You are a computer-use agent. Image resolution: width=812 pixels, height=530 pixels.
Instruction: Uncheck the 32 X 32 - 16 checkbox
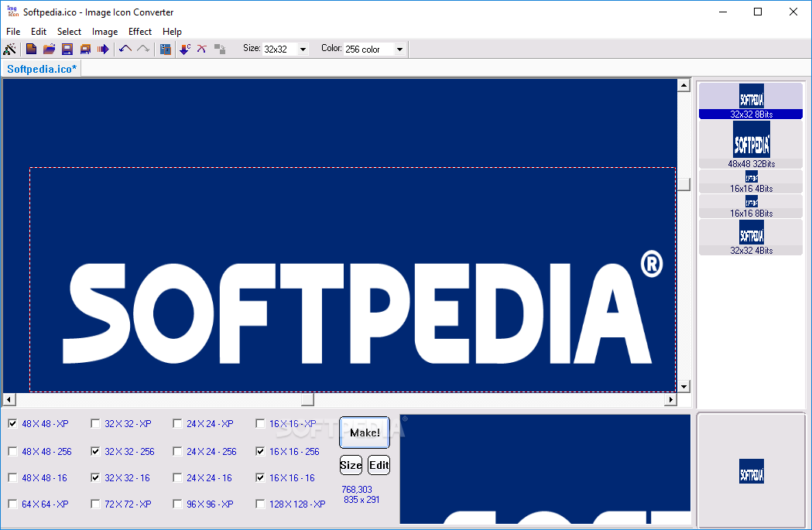pos(95,477)
